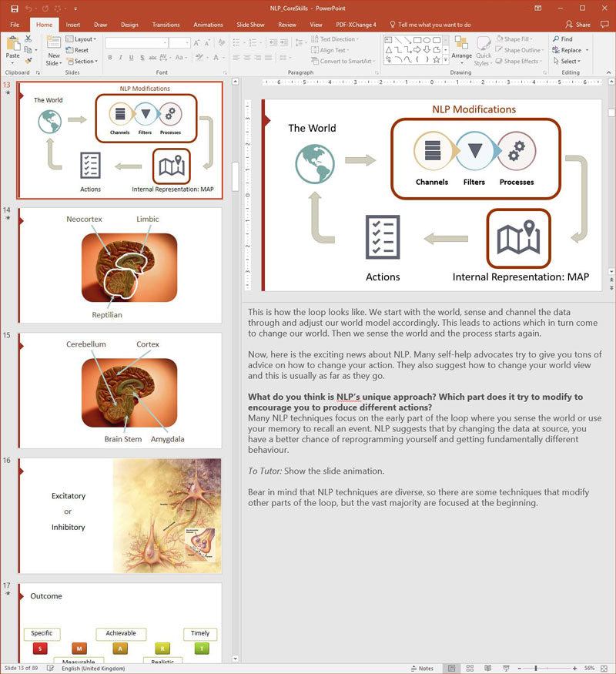616x674 pixels.
Task: Toggle Bold formatting
Action: click(110, 57)
